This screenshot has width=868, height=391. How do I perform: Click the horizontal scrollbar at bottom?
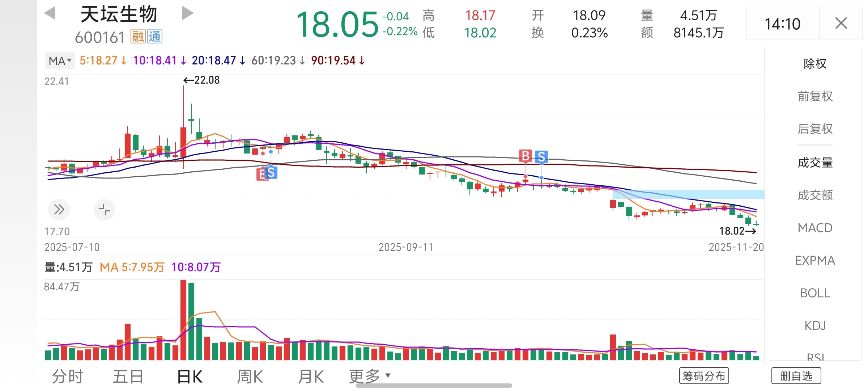[434, 386]
